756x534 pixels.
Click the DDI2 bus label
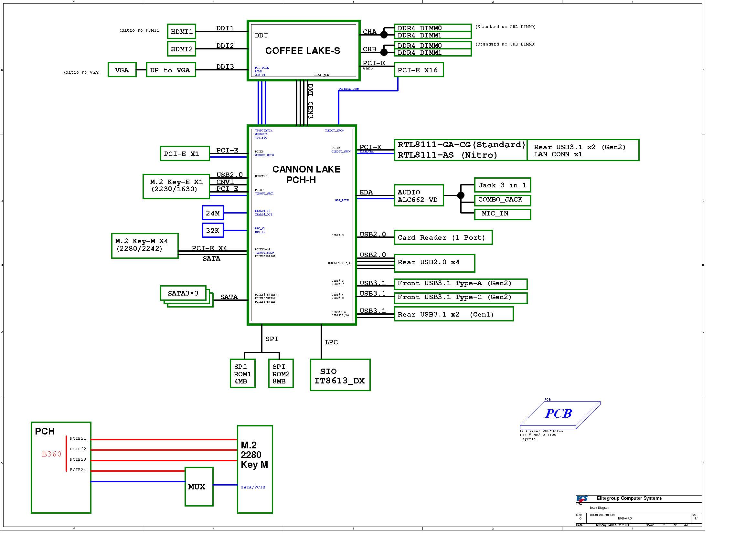[x=225, y=46]
